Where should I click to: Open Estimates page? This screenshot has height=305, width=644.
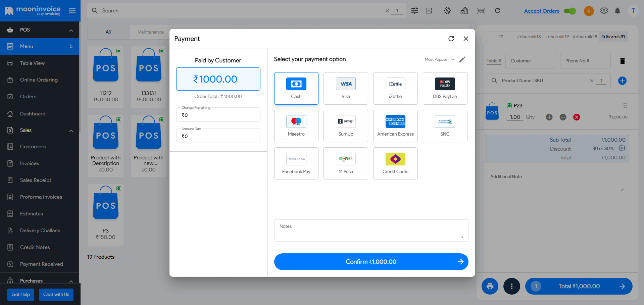pyautogui.click(x=40, y=214)
